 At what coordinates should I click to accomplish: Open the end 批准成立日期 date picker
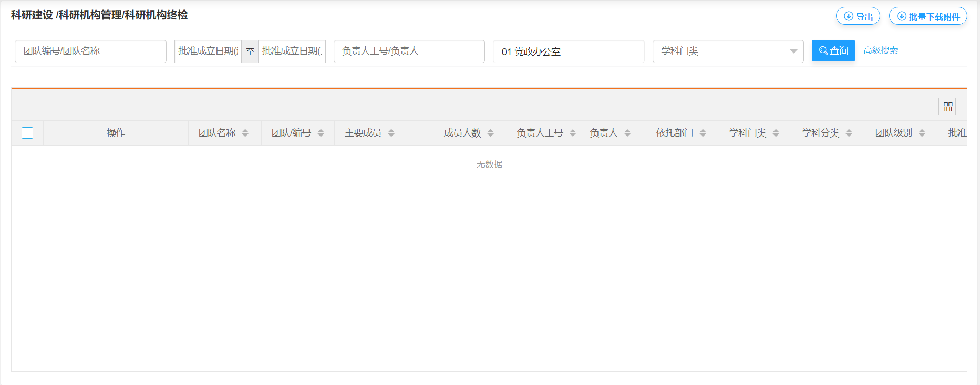(x=292, y=51)
